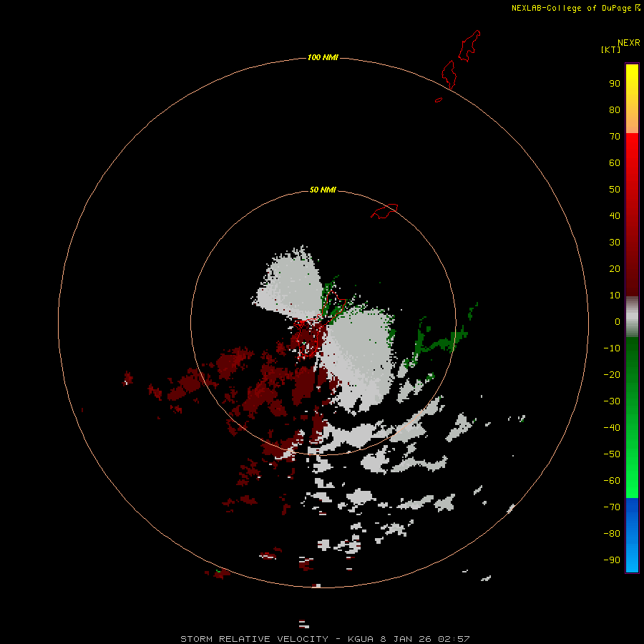This screenshot has width=644, height=644.
Task: Click the 10 value on the velocity scale
Action: [615, 296]
